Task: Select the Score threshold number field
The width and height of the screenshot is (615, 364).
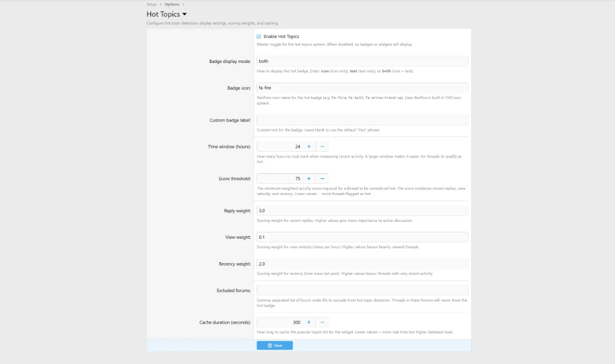Action: coord(280,179)
